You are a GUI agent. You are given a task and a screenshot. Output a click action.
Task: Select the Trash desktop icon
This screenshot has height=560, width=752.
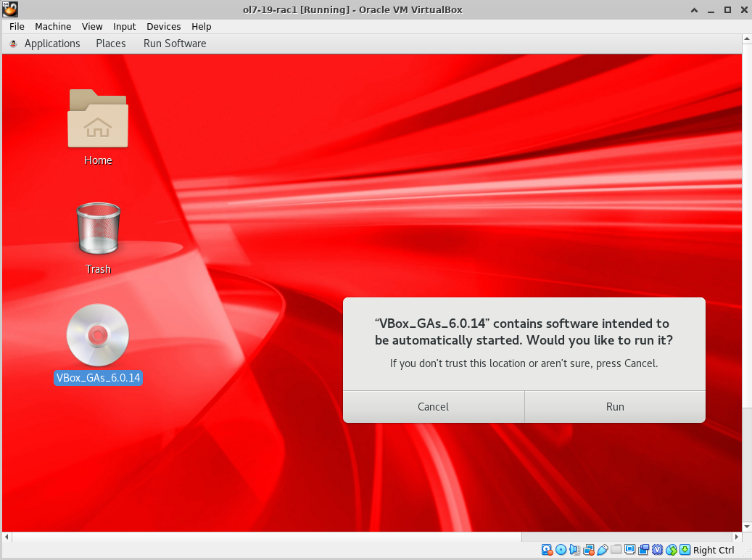(x=99, y=228)
